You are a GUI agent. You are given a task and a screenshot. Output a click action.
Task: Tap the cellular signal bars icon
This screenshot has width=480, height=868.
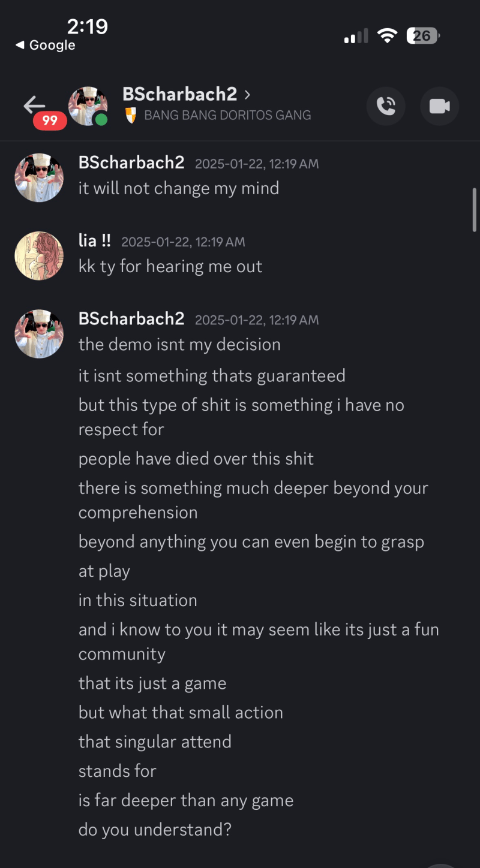tap(356, 37)
